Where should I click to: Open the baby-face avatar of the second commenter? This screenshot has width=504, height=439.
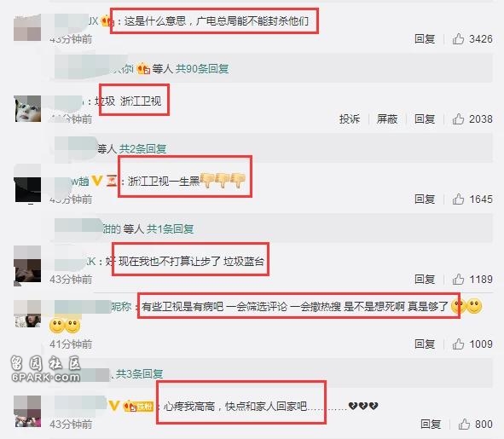pyautogui.click(x=27, y=108)
